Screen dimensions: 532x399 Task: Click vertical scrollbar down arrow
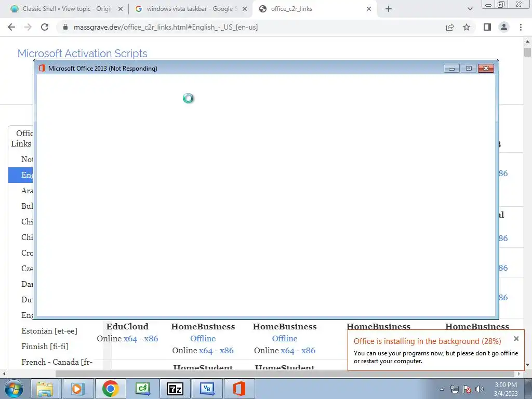[528, 365]
